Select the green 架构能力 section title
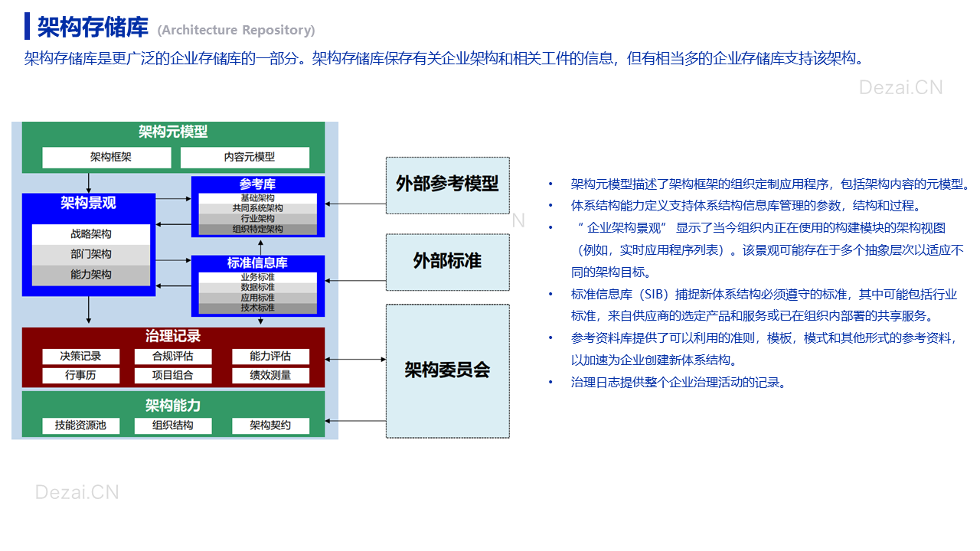980x551 pixels. click(173, 406)
